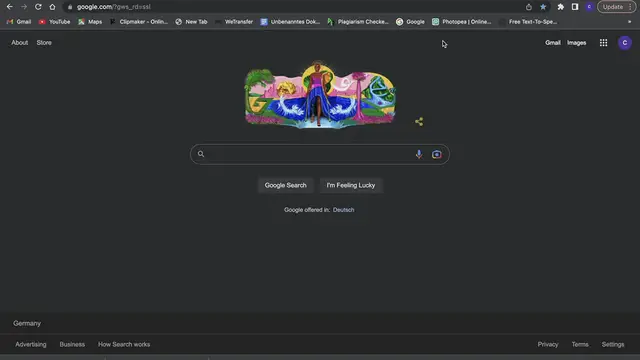Click the Google Search button
This screenshot has width=640, height=360.
tap(285, 185)
